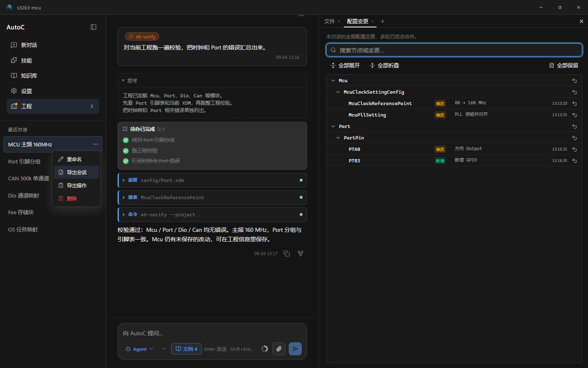Copy the assistant reply message
Image resolution: width=588 pixels, height=368 pixels.
[287, 254]
